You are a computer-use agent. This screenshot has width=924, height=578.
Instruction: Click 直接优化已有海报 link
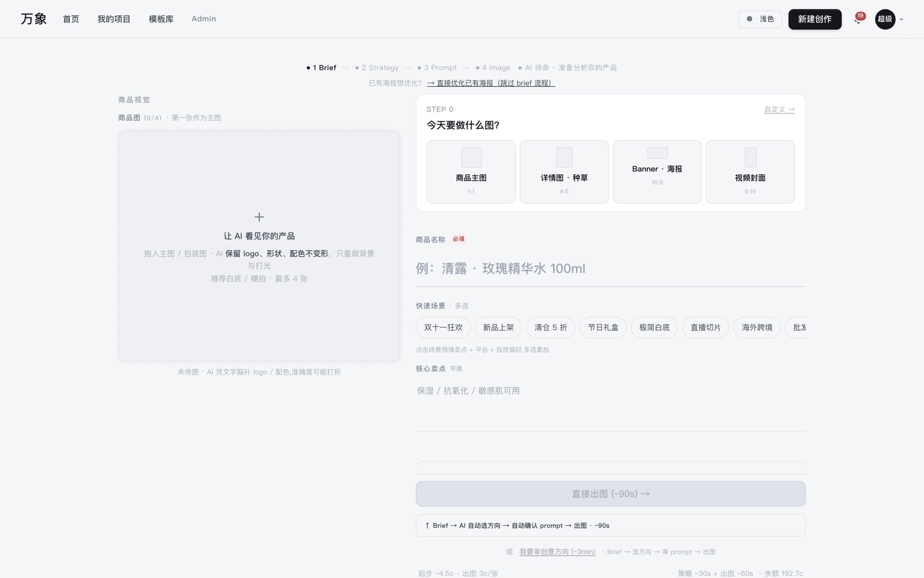click(x=491, y=83)
